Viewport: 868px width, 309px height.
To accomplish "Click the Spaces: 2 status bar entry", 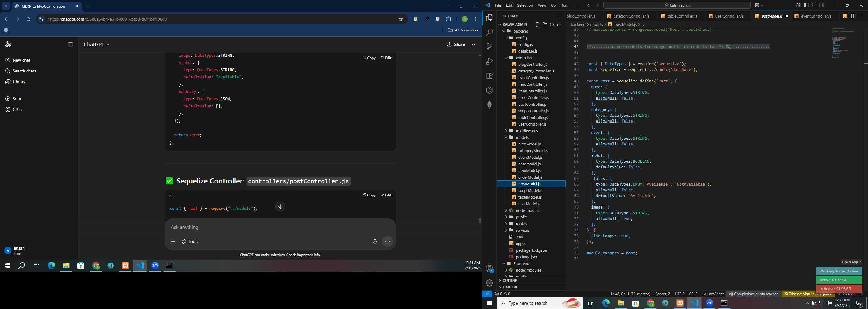I will 662,294.
